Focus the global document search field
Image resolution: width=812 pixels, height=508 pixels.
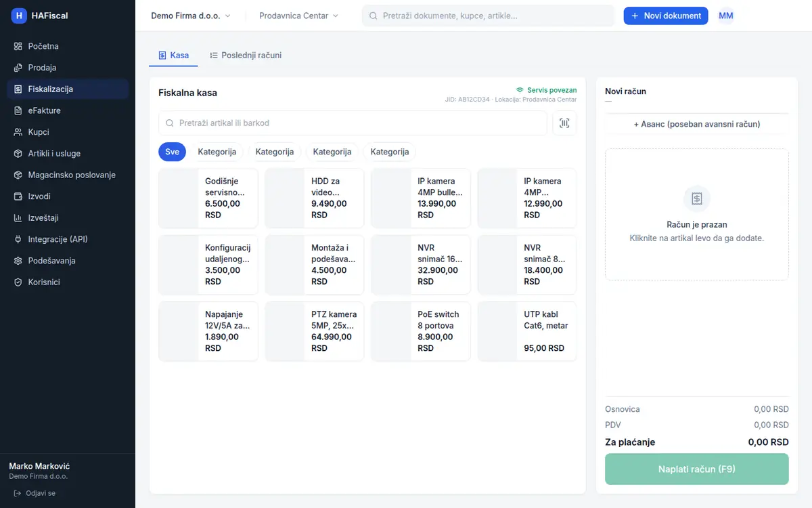(x=489, y=16)
